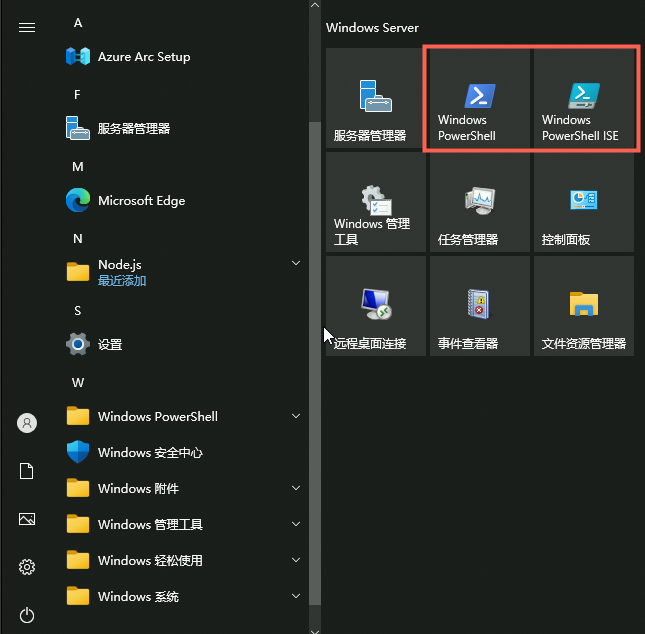Click the letter M group header

click(x=78, y=167)
